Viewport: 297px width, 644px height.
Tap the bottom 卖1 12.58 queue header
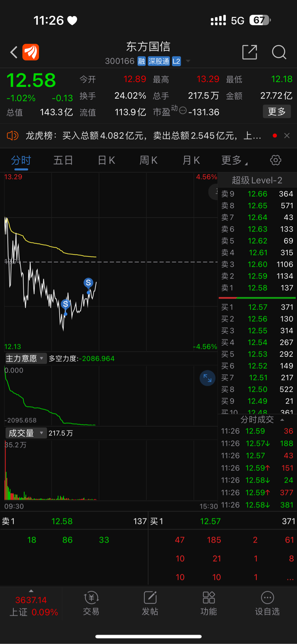click(74, 521)
